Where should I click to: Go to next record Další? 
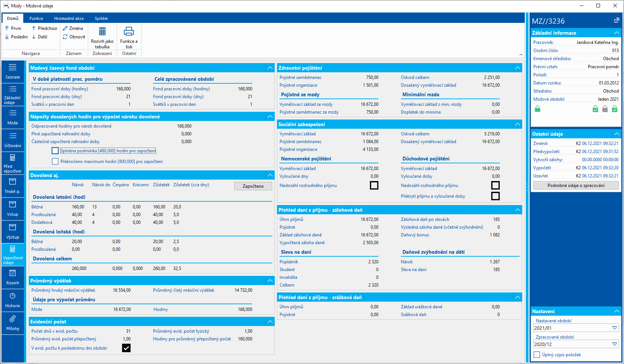[39, 37]
